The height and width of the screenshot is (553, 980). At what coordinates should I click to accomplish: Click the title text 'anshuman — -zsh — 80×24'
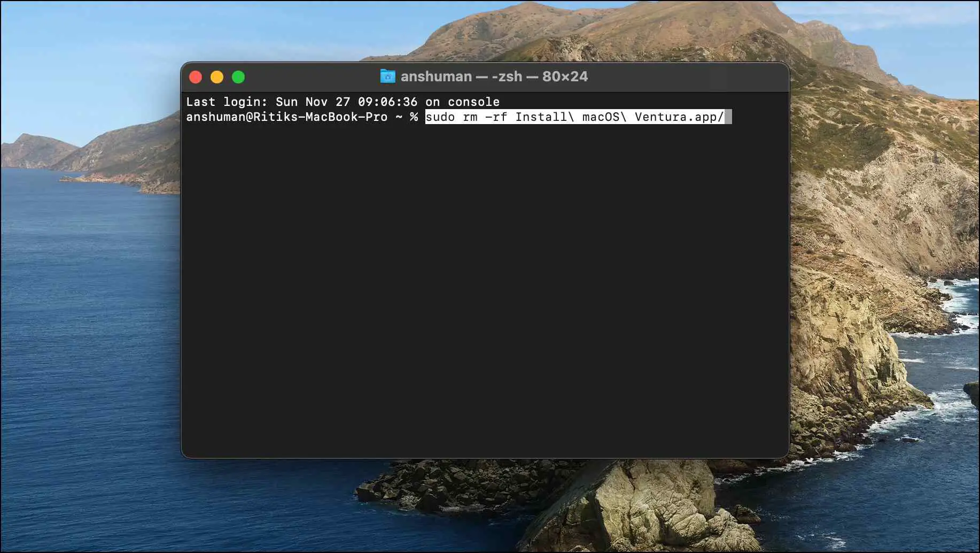click(494, 76)
